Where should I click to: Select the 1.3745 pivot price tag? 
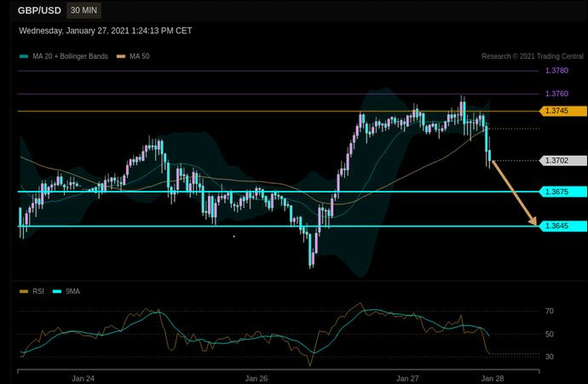pyautogui.click(x=563, y=111)
